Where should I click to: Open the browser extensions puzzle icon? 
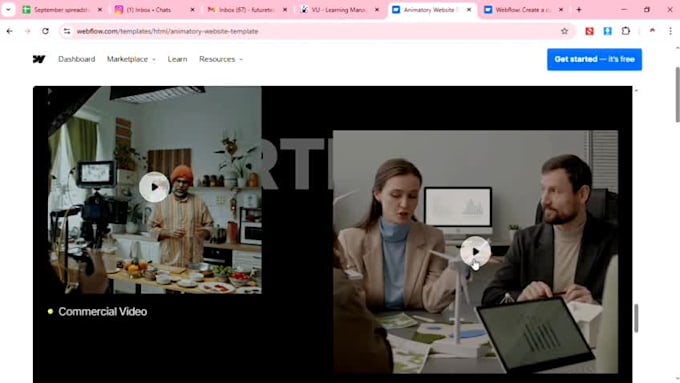pyautogui.click(x=625, y=31)
